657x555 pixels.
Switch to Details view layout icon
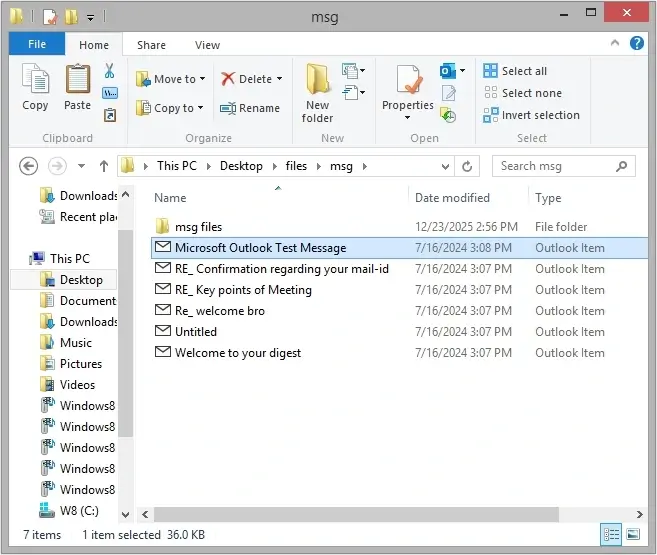coord(611,534)
